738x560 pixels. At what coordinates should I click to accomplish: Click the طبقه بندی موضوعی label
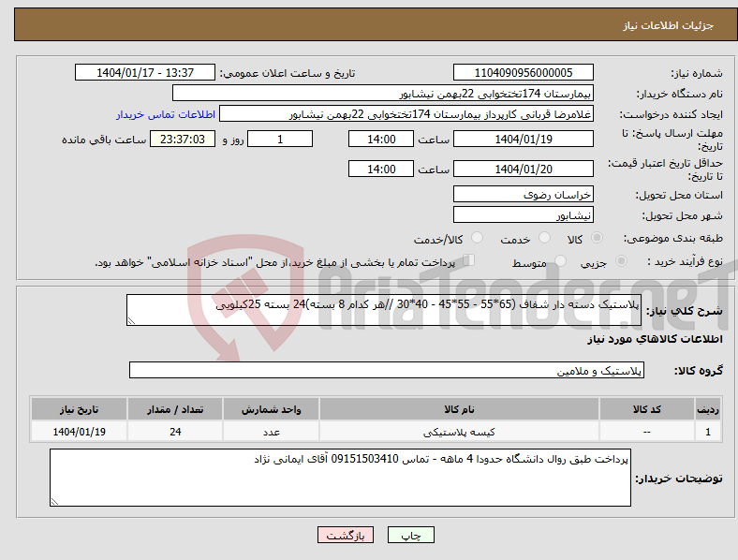[673, 238]
